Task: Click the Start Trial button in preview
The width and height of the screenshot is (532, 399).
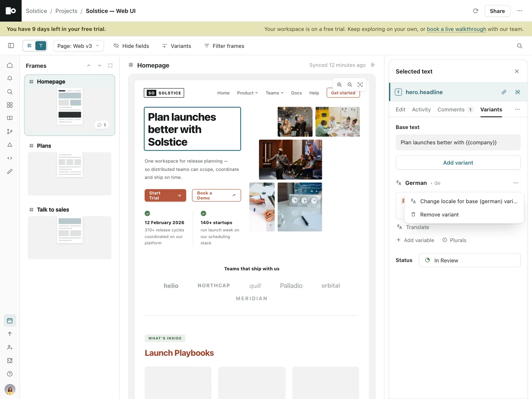Action: pos(165,196)
